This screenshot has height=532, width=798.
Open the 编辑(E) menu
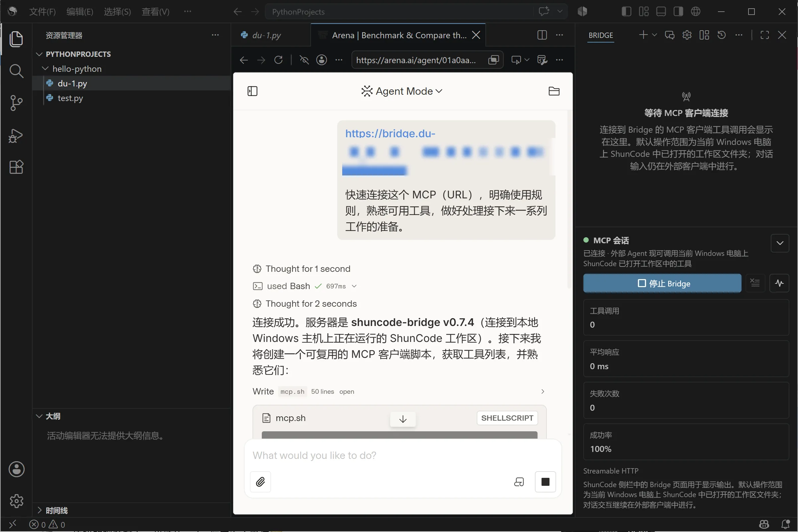(80, 12)
